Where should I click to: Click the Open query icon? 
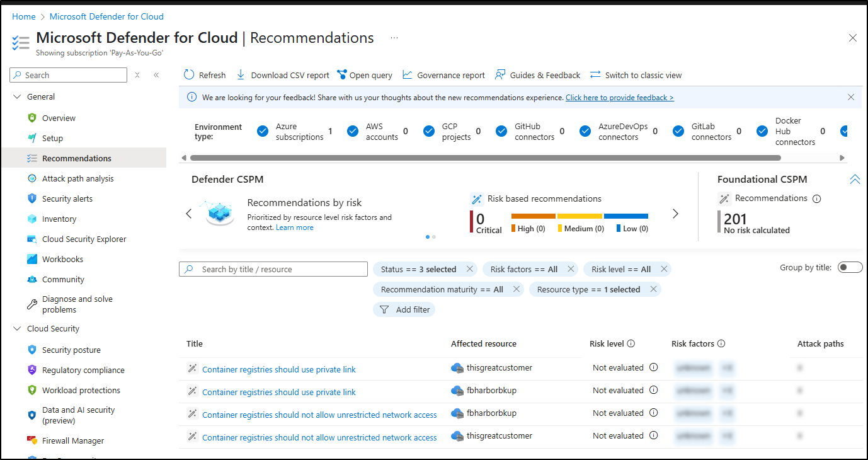(342, 75)
